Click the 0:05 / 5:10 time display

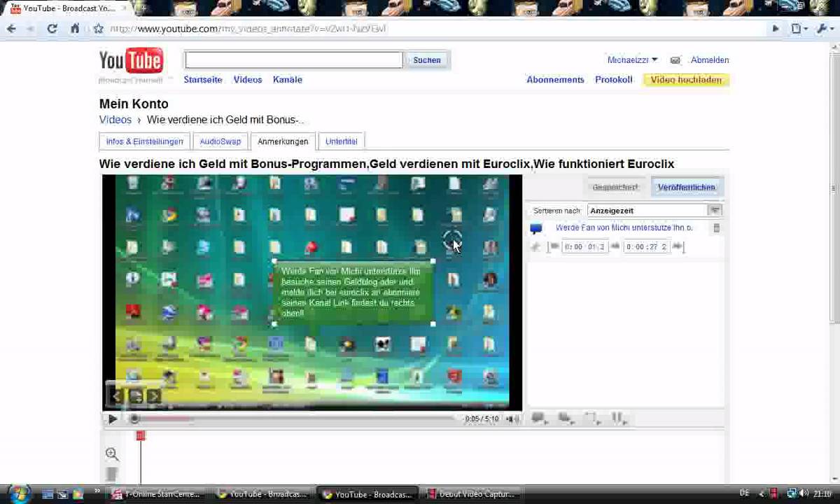click(482, 419)
